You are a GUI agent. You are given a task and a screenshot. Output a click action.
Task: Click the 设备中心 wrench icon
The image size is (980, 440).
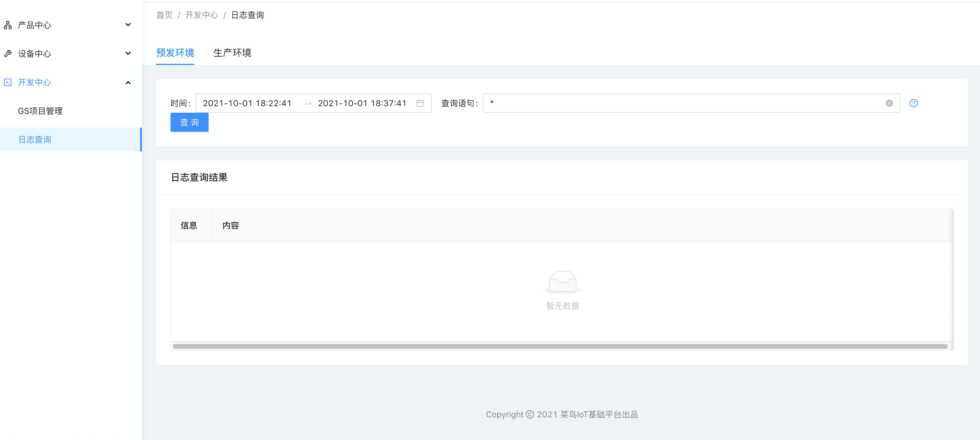tap(8, 54)
